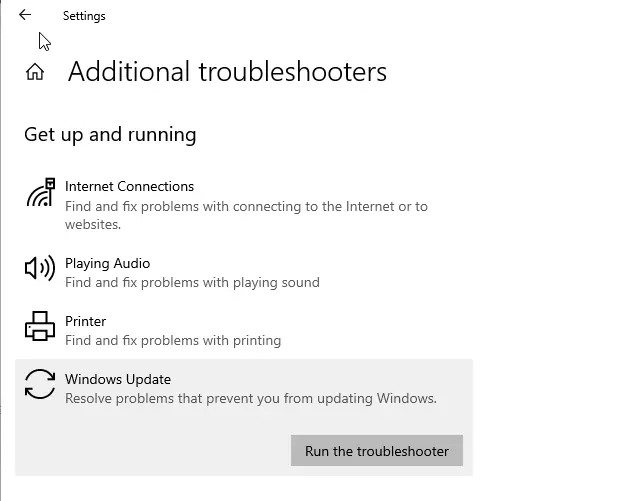Image resolution: width=623 pixels, height=501 pixels.
Task: Expand the Printer troubleshooter item
Action: click(85, 322)
